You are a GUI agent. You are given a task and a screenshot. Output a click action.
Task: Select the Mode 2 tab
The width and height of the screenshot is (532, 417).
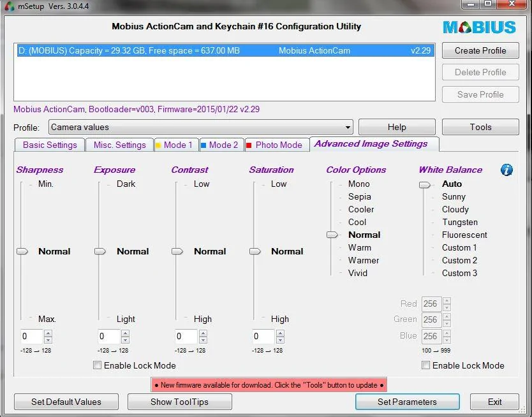222,145
